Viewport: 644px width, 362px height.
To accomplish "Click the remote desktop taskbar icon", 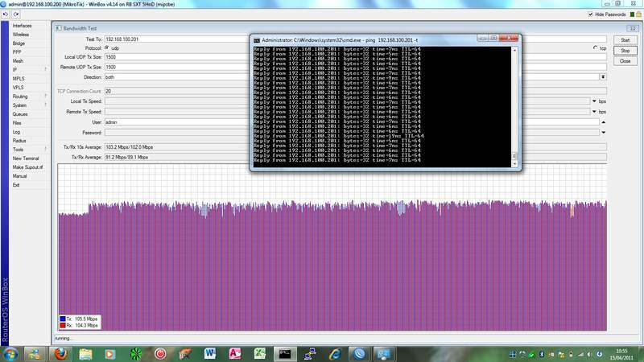I will pyautogui.click(x=384, y=354).
